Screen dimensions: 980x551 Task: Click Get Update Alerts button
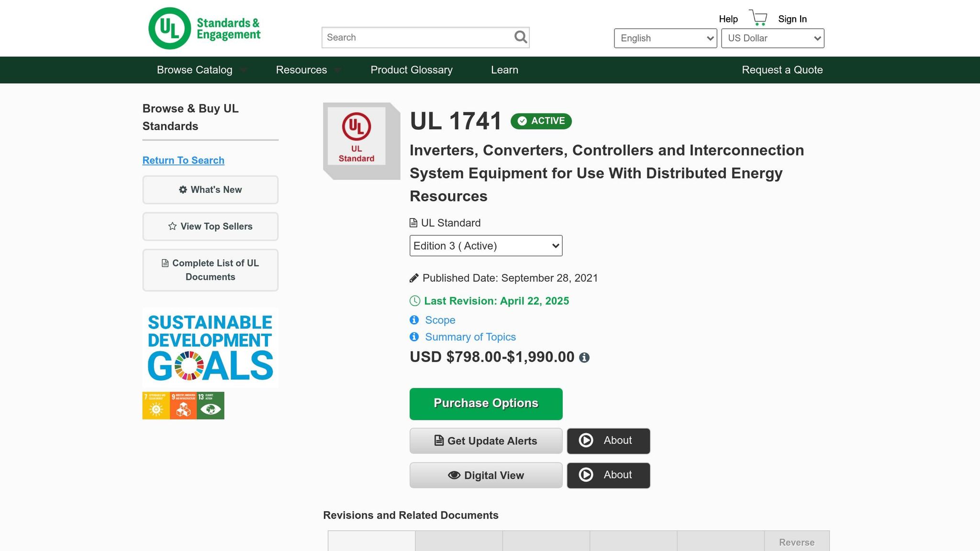[x=486, y=441]
